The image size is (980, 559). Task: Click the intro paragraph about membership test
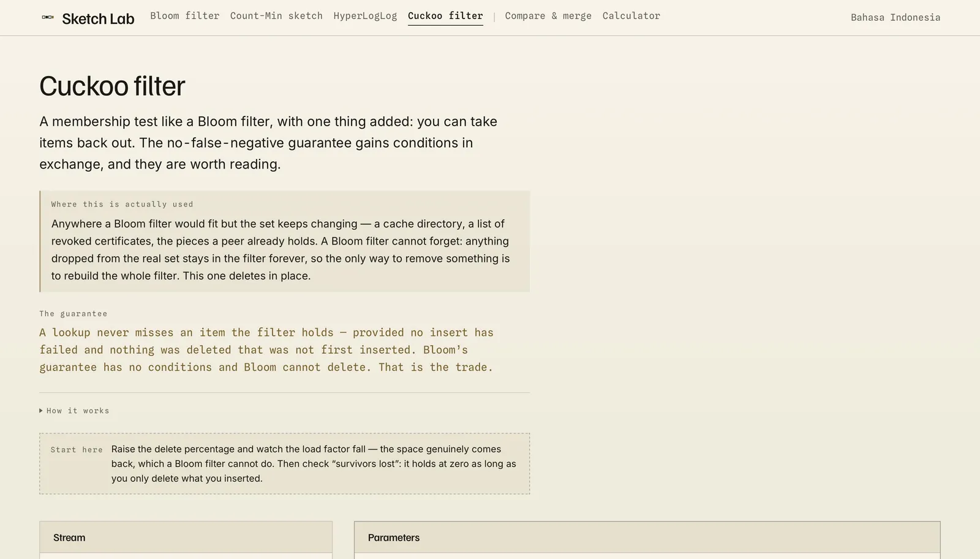268,143
